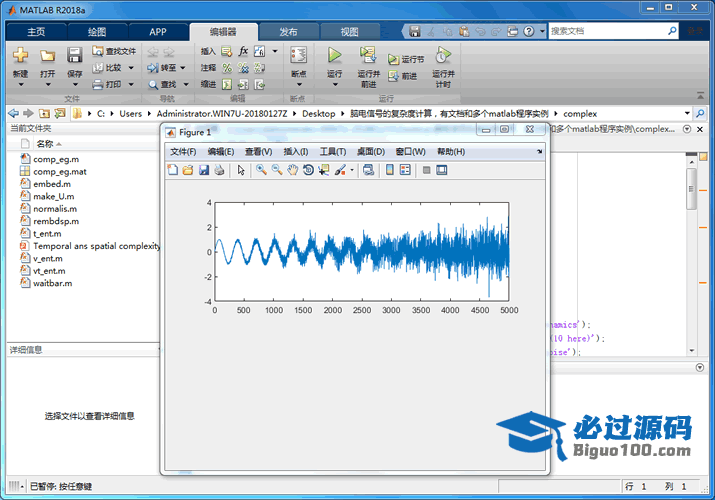Select make_U.m in the file list
The image size is (715, 500).
pos(53,196)
